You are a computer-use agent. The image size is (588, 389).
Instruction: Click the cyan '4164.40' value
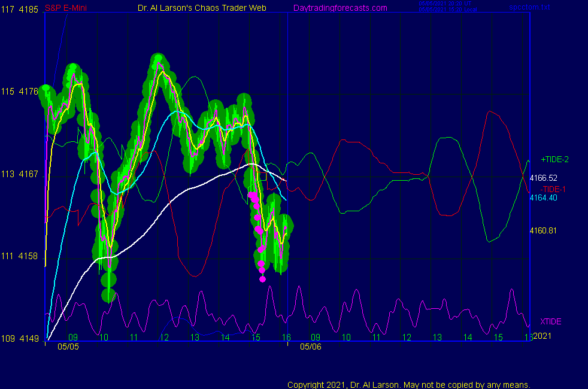tap(543, 197)
